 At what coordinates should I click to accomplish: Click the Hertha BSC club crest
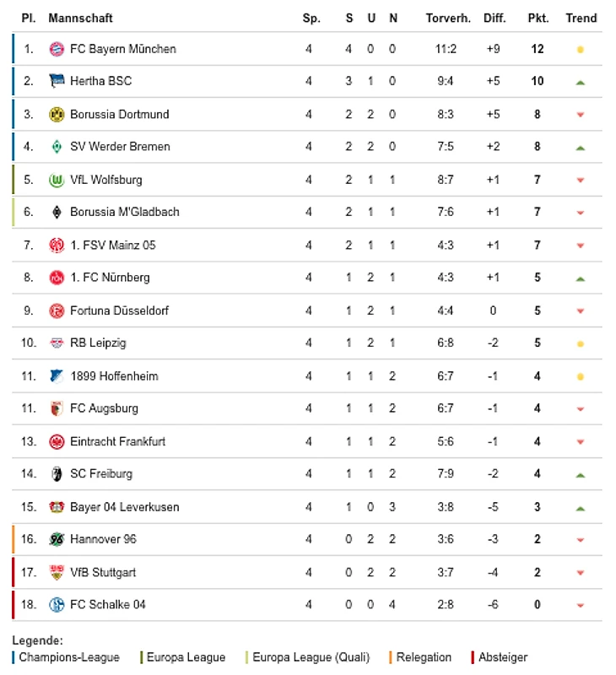tap(57, 81)
